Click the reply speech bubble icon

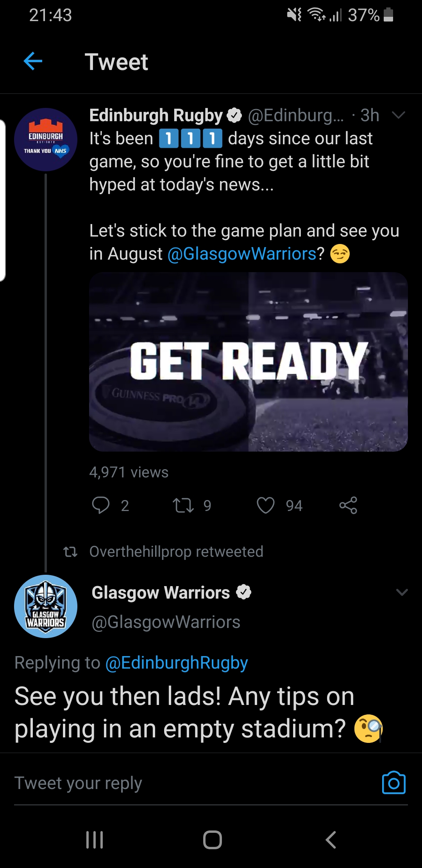100,505
